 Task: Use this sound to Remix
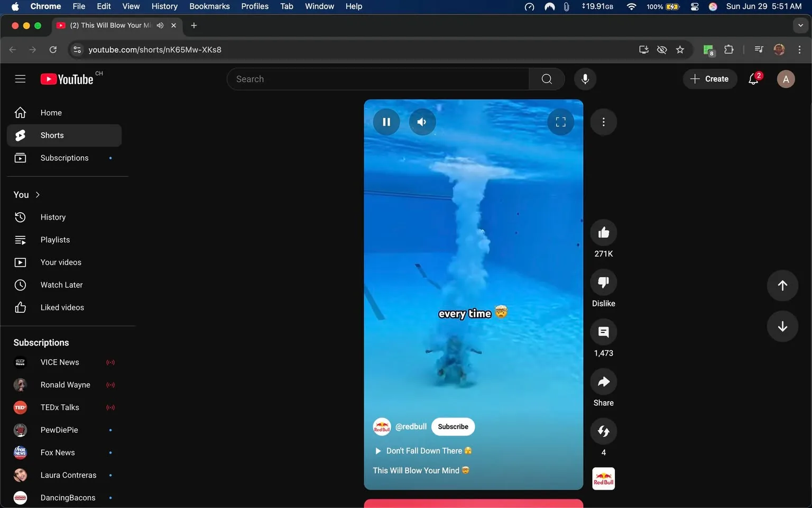click(603, 431)
